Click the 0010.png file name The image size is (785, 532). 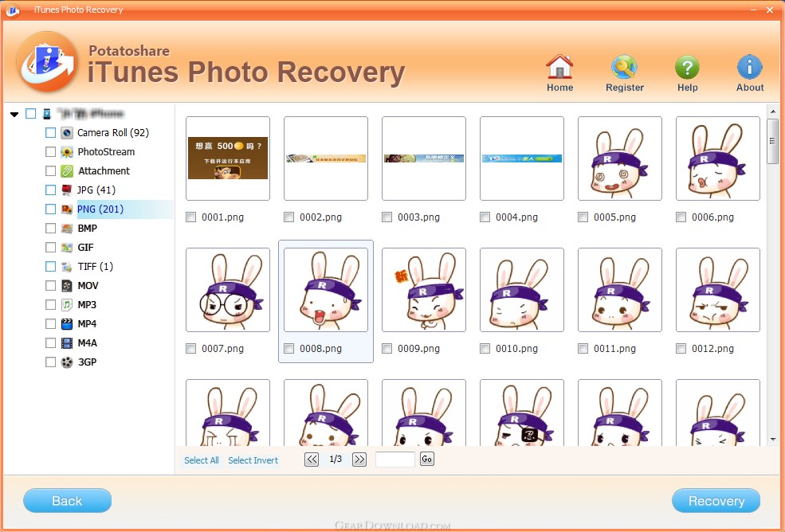click(x=516, y=348)
